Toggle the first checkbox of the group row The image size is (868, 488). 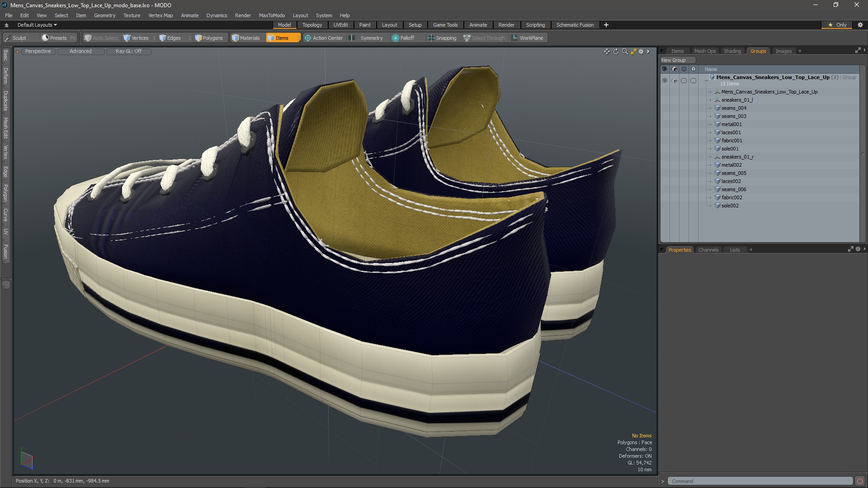pos(684,80)
